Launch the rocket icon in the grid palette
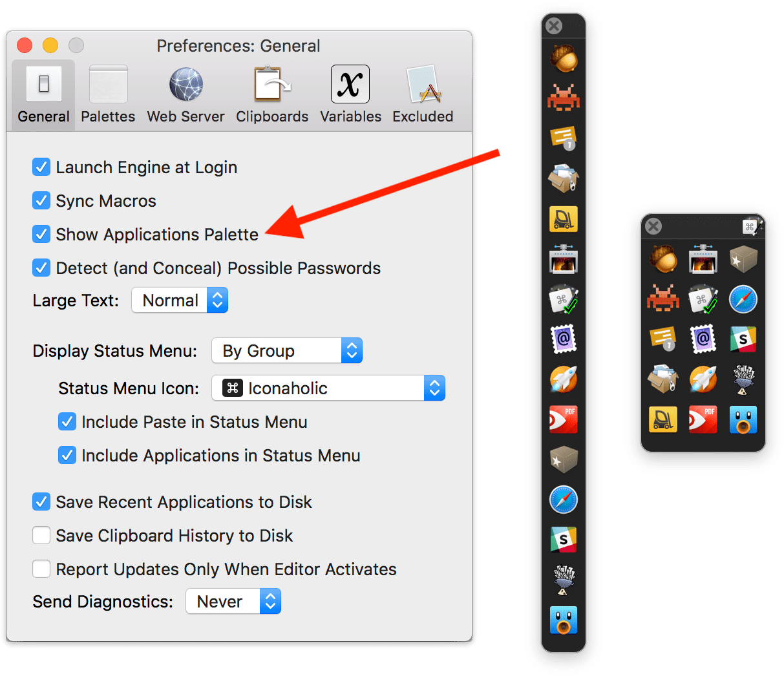 (703, 379)
